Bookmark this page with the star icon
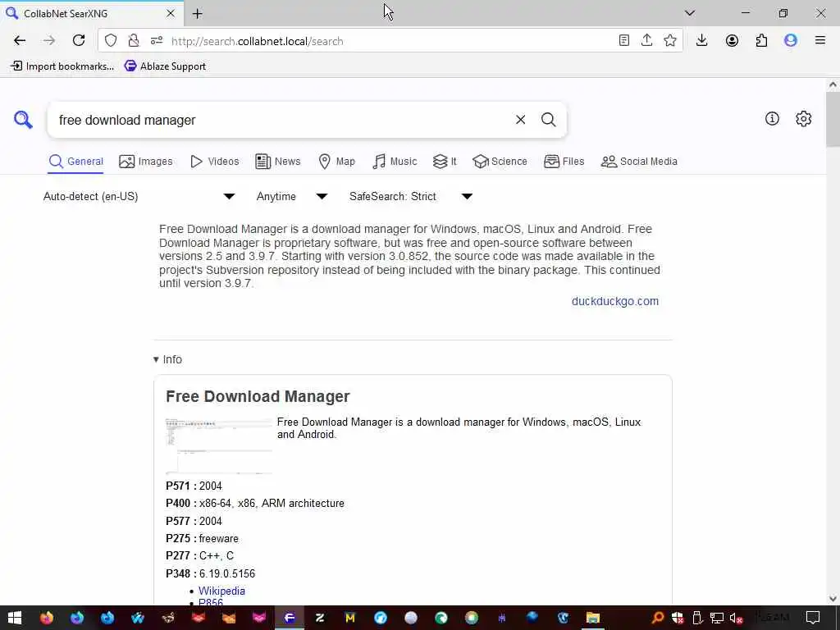Image resolution: width=840 pixels, height=630 pixels. tap(669, 41)
